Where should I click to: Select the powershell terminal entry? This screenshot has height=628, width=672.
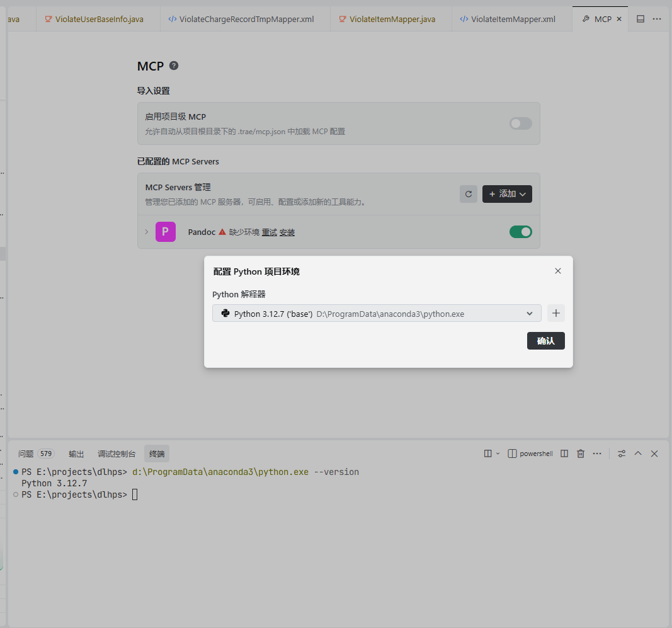tap(530, 454)
